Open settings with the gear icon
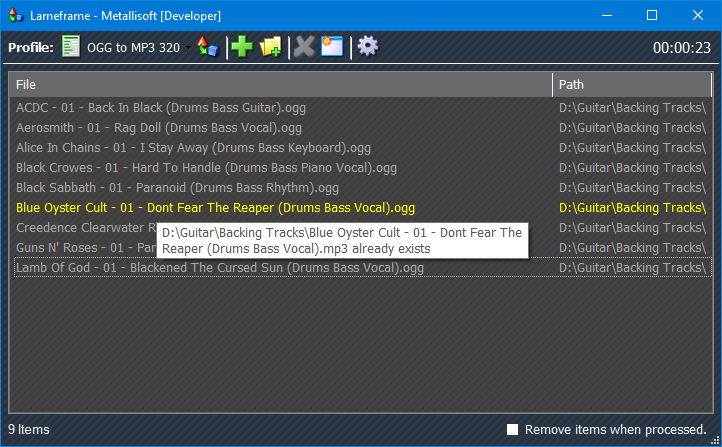 click(368, 47)
